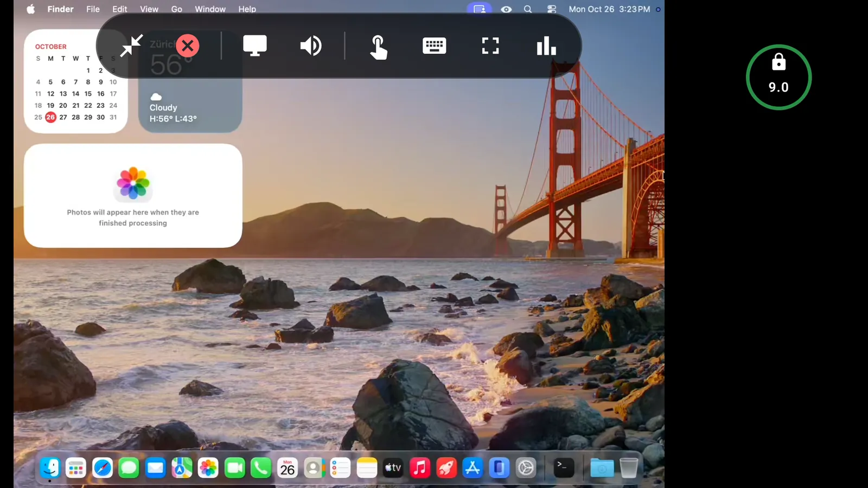Click the Photos widget placeholder flower icon
868x488 pixels.
click(x=133, y=183)
